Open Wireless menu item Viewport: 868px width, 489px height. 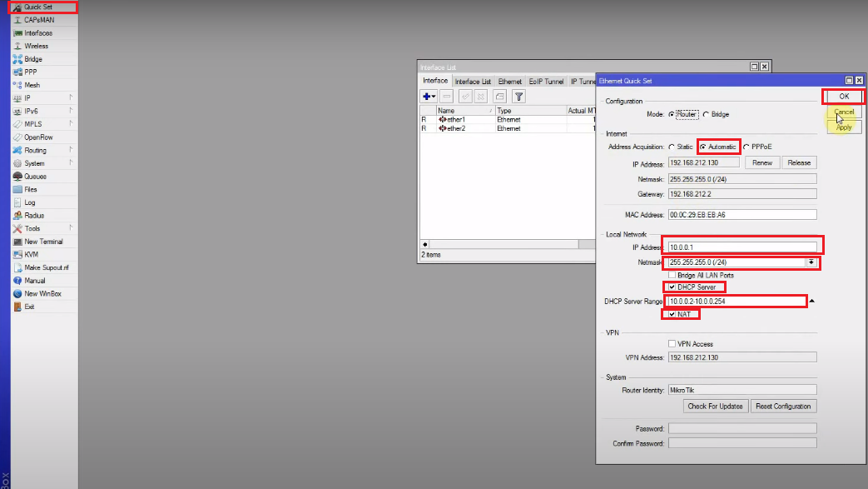pos(44,46)
